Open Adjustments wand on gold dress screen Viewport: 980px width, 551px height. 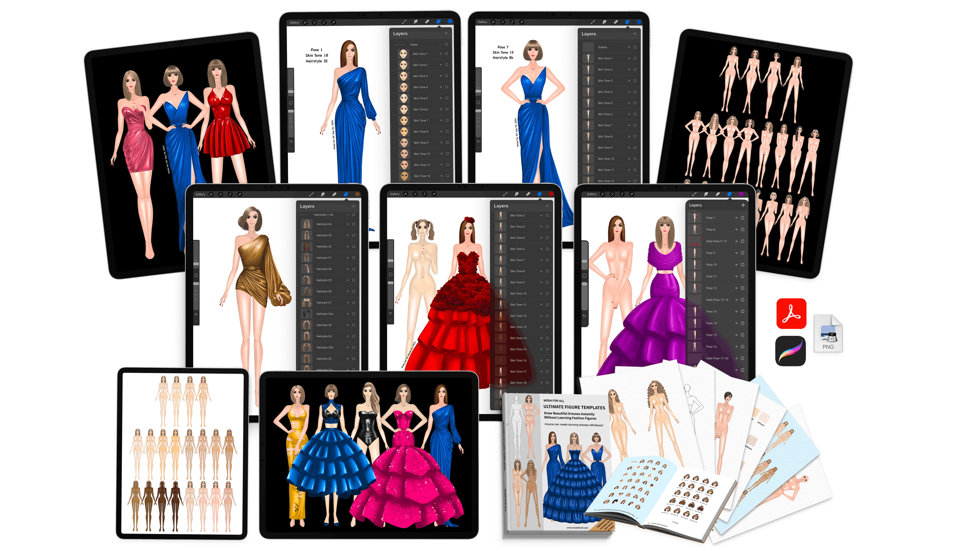(221, 194)
